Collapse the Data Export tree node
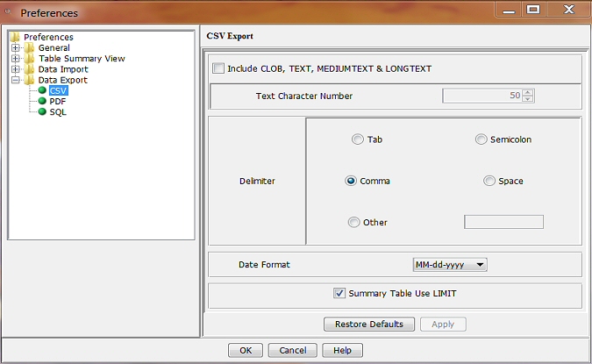Viewport: 592px width, 364px height. (16, 80)
